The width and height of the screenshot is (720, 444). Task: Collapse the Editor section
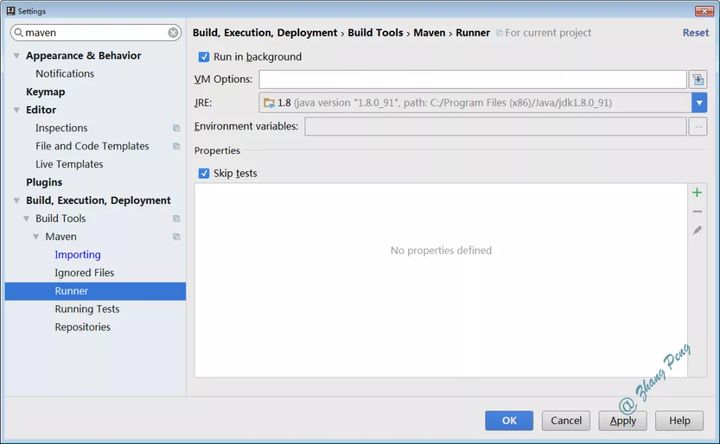(x=17, y=110)
